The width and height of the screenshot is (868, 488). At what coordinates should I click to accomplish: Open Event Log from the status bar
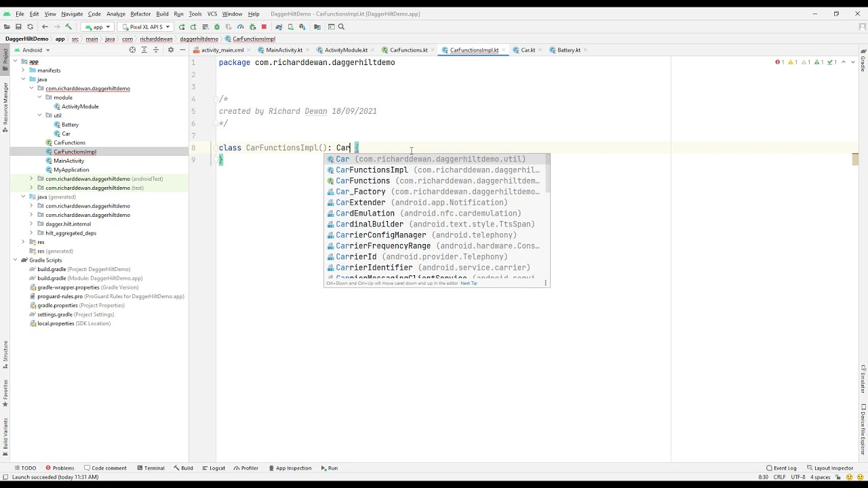click(781, 468)
